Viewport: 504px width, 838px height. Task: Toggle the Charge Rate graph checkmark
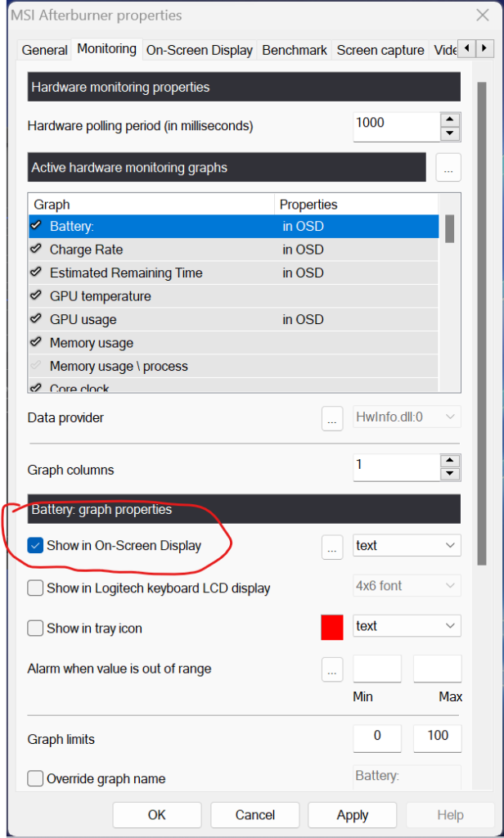[x=36, y=249]
